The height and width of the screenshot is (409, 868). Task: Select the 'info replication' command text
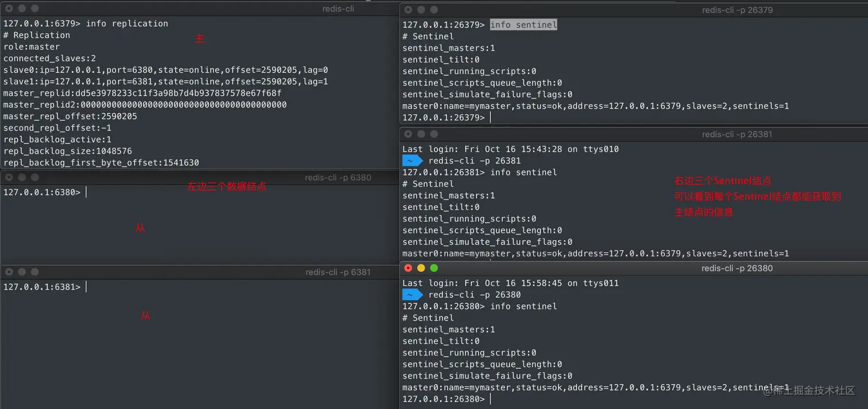127,24
